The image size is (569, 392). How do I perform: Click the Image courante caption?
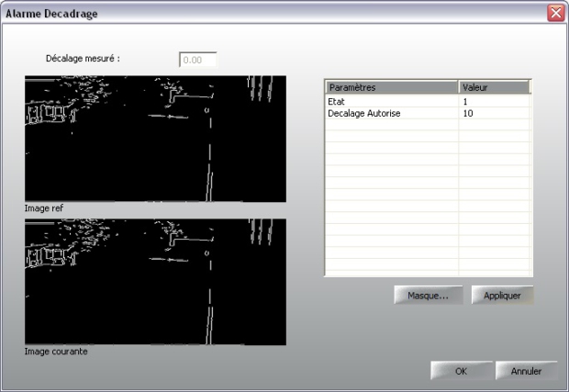[56, 352]
